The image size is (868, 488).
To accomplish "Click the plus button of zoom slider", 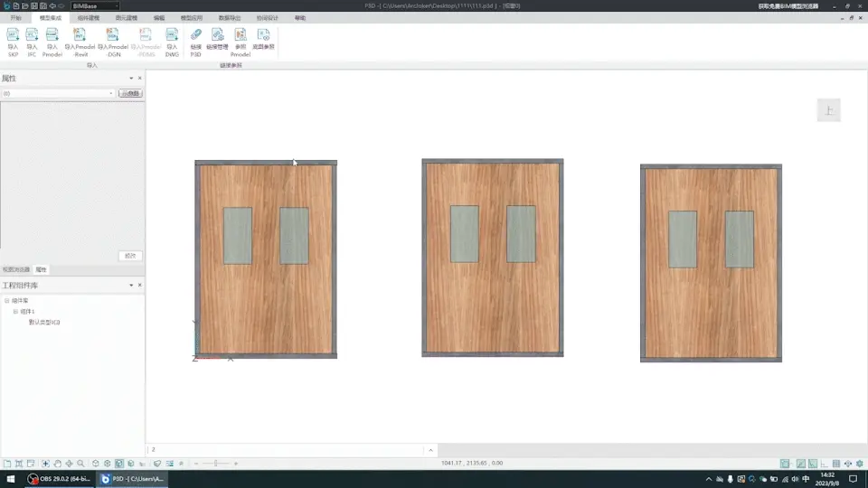I will pos(236,464).
